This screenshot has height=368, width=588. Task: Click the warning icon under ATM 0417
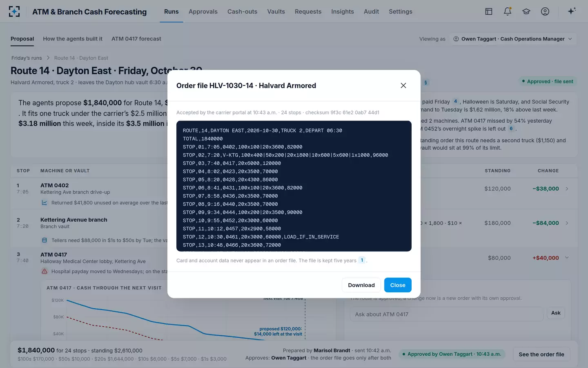point(45,272)
